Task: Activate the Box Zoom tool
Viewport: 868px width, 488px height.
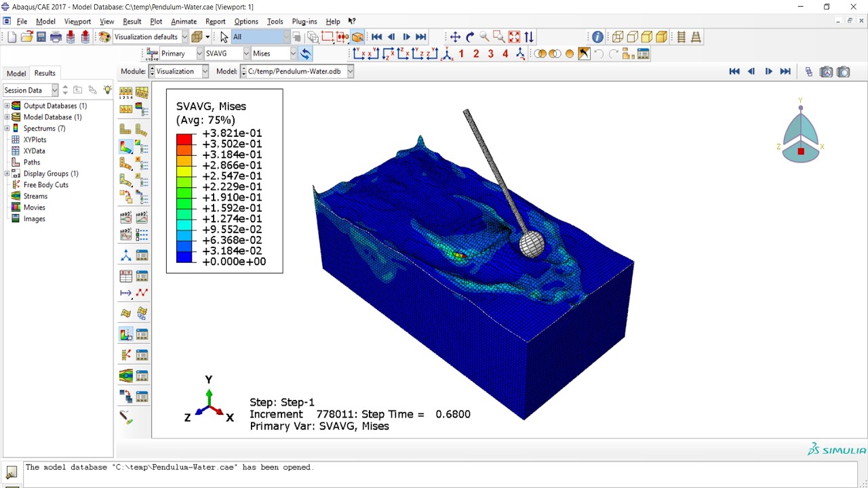Action: coord(499,37)
